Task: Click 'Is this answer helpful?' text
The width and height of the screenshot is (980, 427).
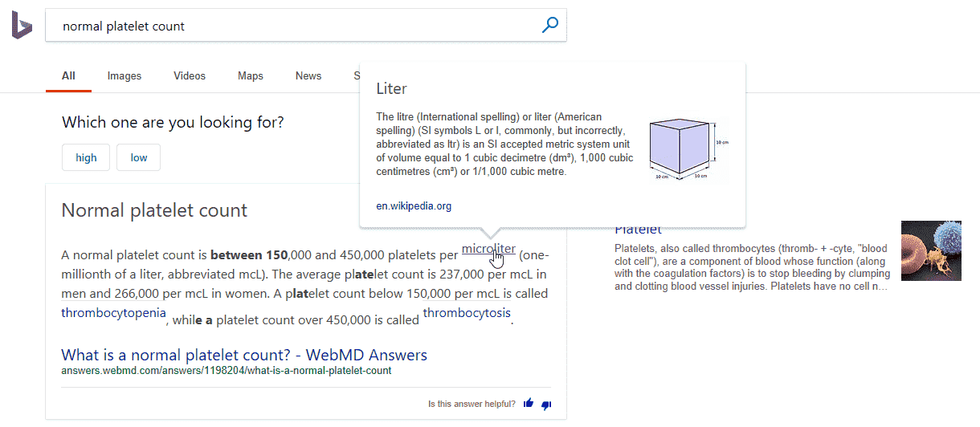Action: pyautogui.click(x=472, y=404)
